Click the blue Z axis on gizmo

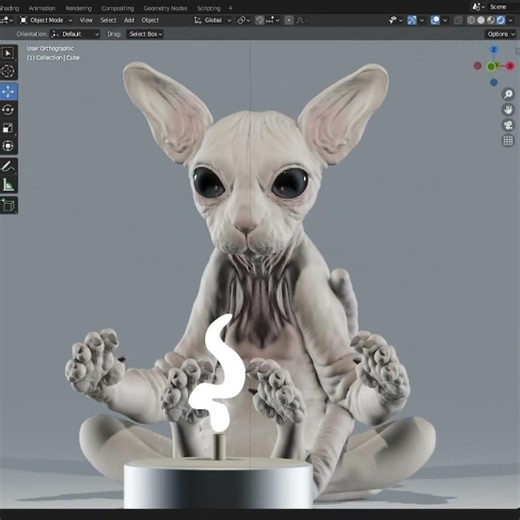click(x=494, y=50)
